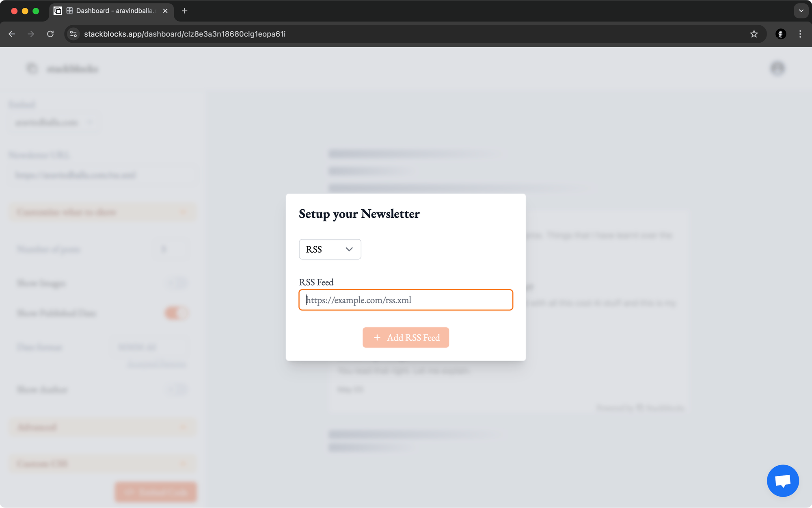Open the RSS source type dropdown

coord(330,249)
